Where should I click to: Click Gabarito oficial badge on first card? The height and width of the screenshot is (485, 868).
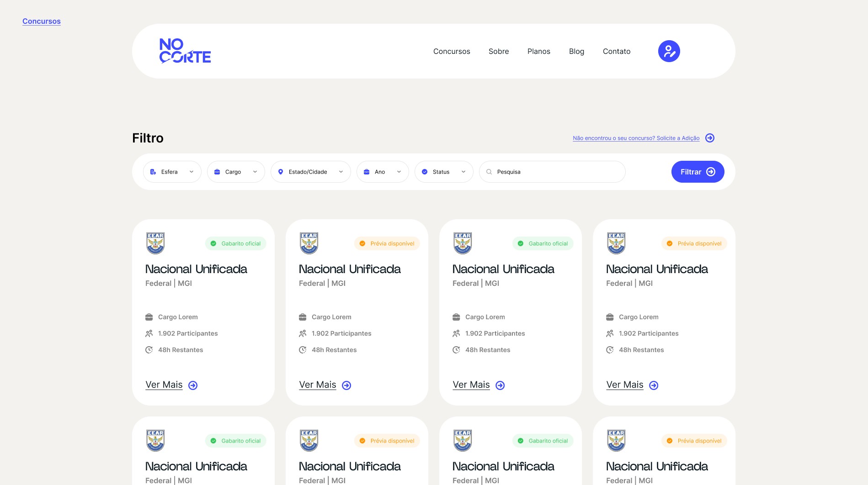tap(236, 243)
